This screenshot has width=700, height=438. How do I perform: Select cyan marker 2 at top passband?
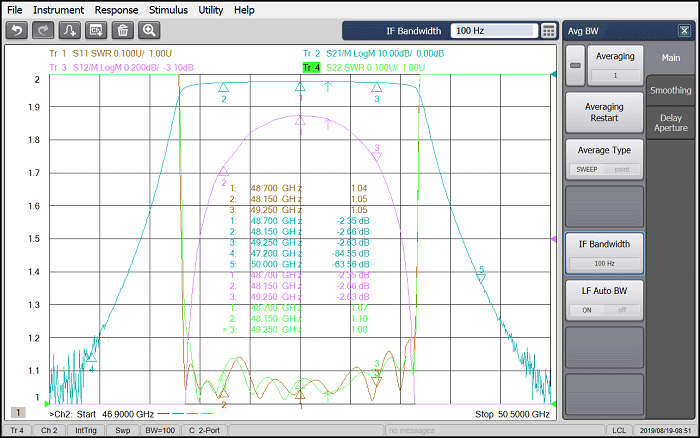tap(224, 87)
